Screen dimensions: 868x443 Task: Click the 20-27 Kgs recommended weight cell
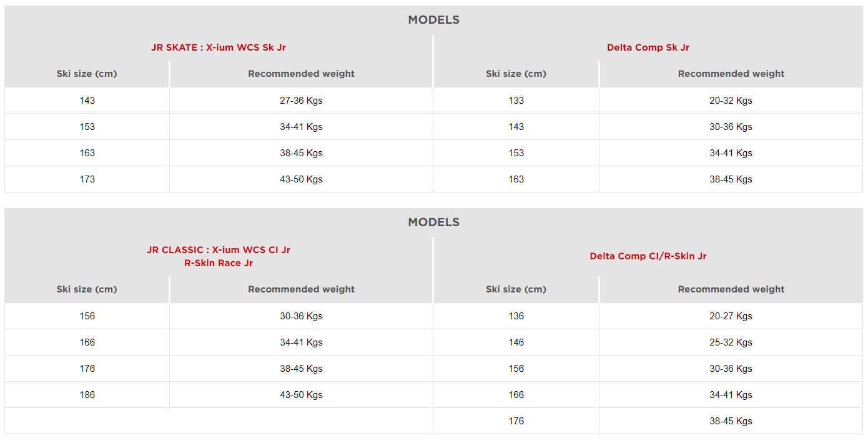[731, 316]
